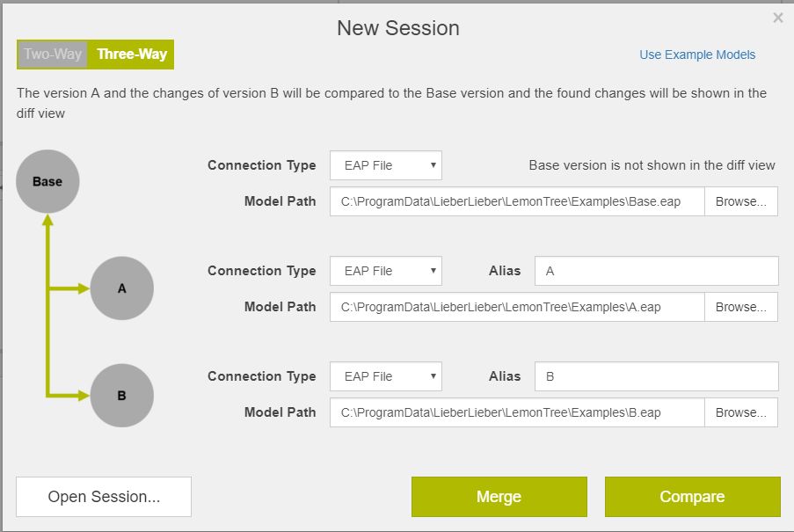Browse for version B model file
The height and width of the screenshot is (532, 794).
coord(741,412)
